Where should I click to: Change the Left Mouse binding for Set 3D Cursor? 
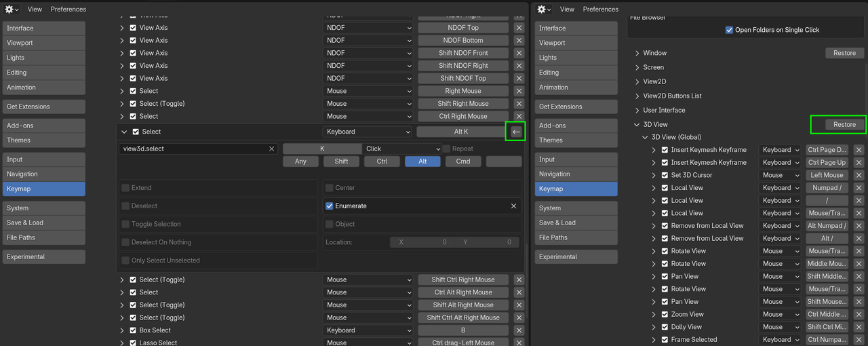(827, 175)
